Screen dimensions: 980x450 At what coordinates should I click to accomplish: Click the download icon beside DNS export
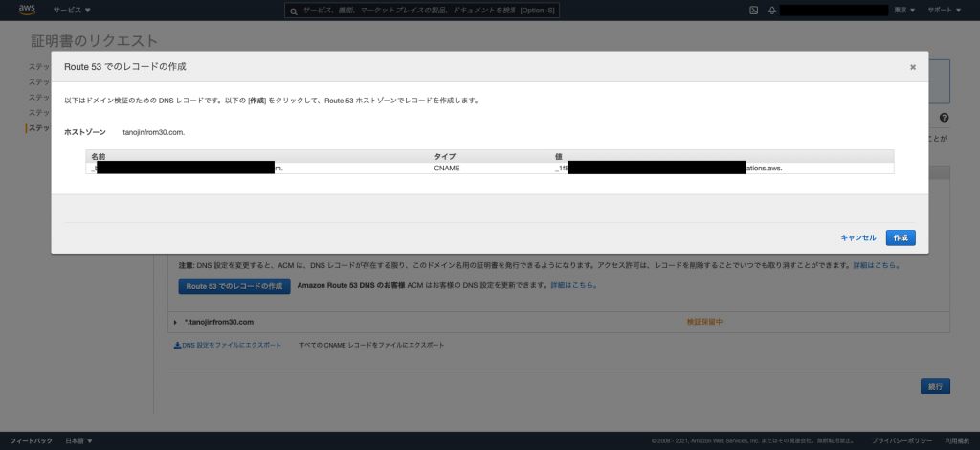pyautogui.click(x=177, y=345)
